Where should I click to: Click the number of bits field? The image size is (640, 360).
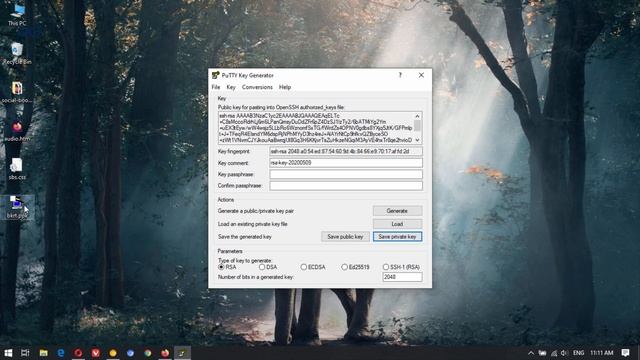[x=402, y=277]
